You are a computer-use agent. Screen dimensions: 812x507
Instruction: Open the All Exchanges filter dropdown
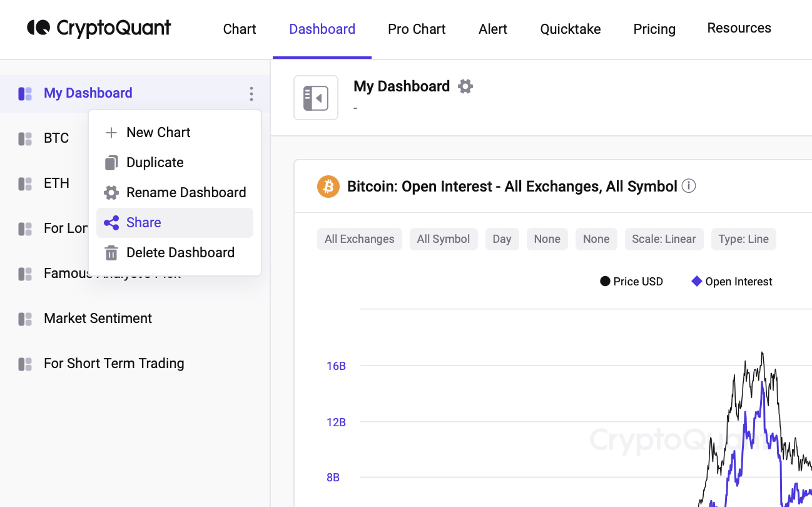click(x=359, y=239)
